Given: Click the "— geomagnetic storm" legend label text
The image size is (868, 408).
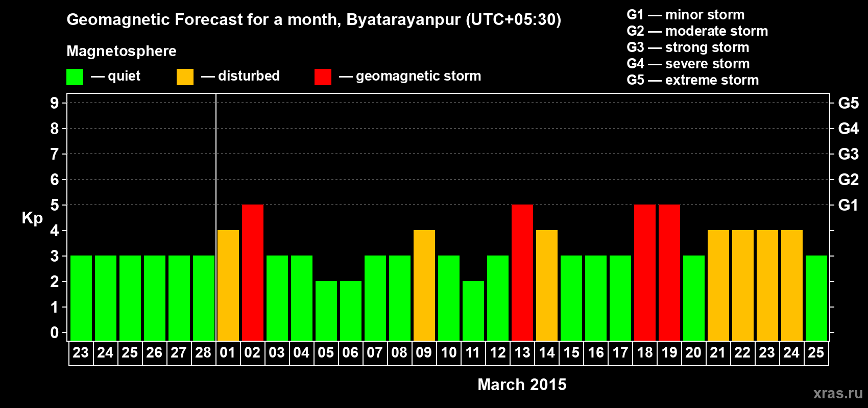Looking at the screenshot, I should 410,76.
